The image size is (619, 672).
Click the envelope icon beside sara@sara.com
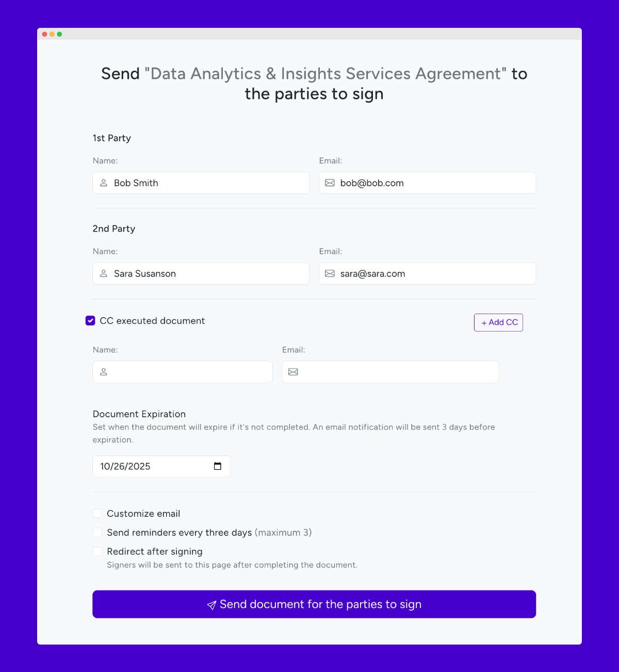coord(330,274)
